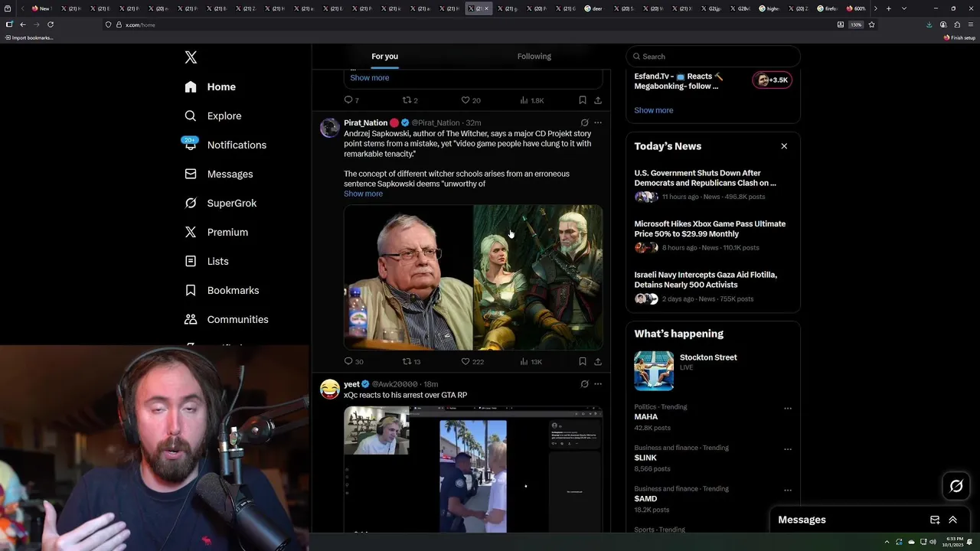Share the Pirat_Nation post

(598, 362)
